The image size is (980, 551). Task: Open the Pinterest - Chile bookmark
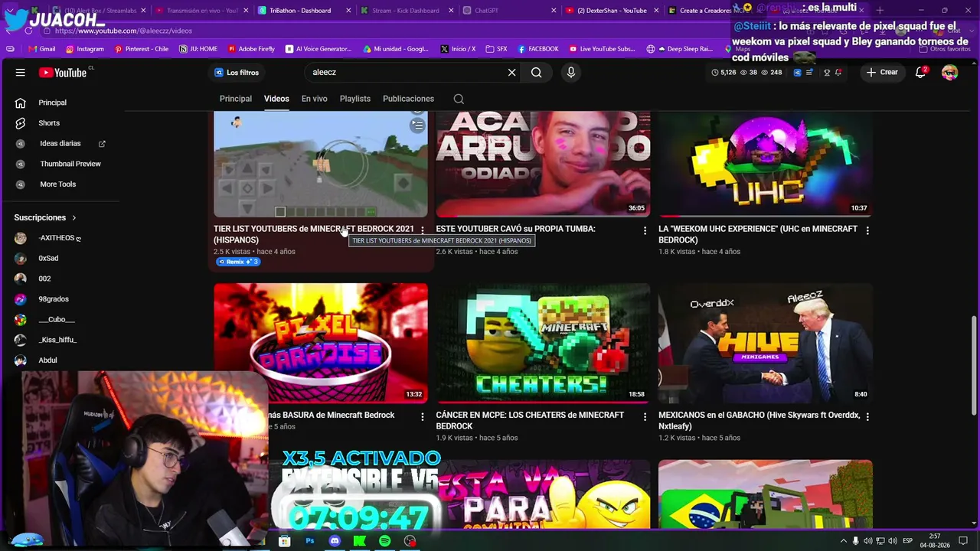coord(142,49)
